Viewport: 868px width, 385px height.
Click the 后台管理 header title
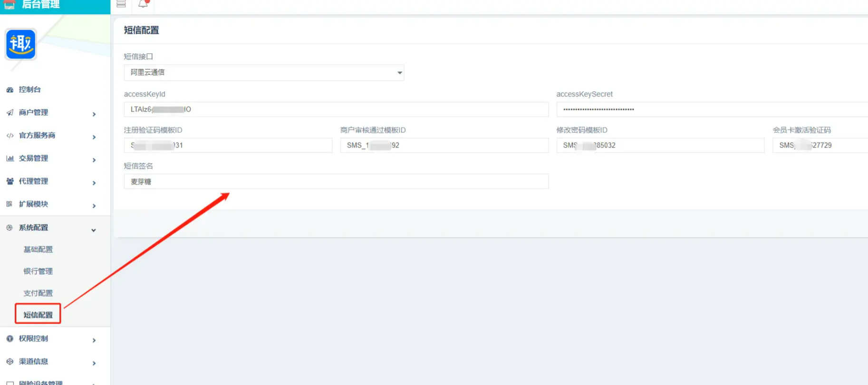pos(40,4)
